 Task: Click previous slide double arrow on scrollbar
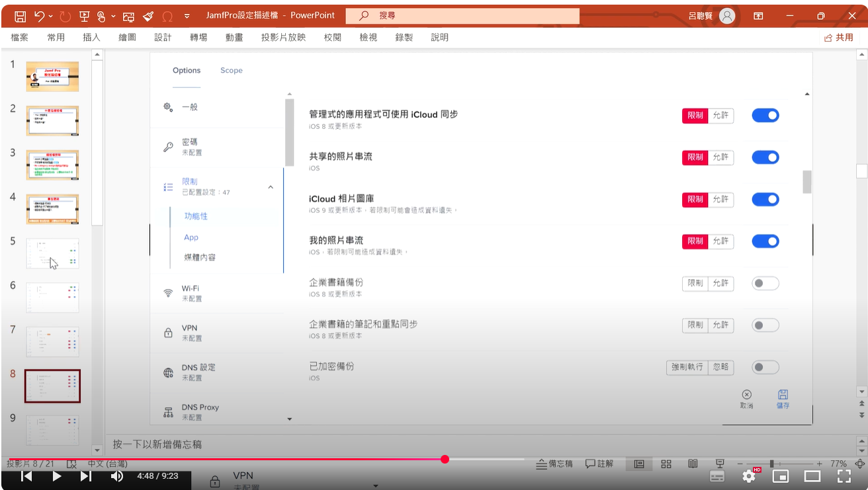point(861,403)
